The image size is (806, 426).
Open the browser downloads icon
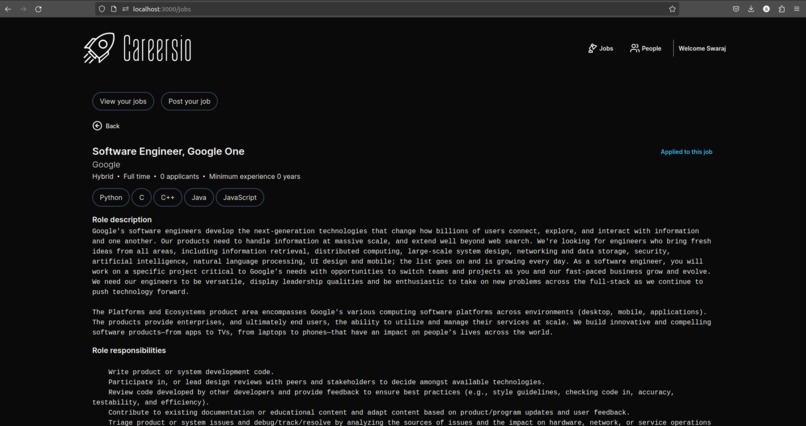pyautogui.click(x=751, y=9)
